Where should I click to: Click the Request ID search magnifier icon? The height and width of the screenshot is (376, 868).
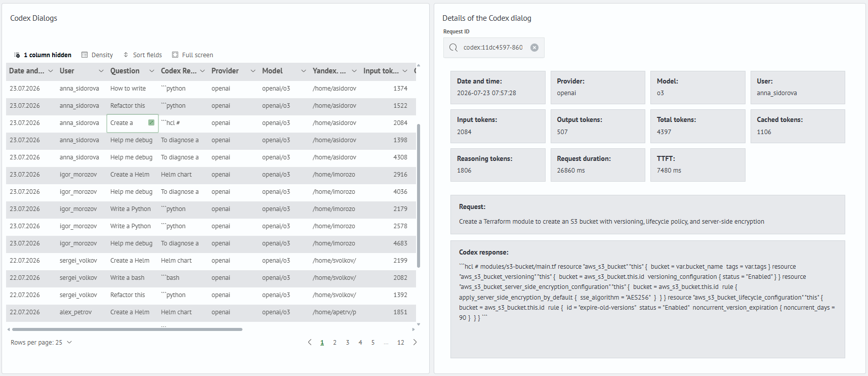453,48
